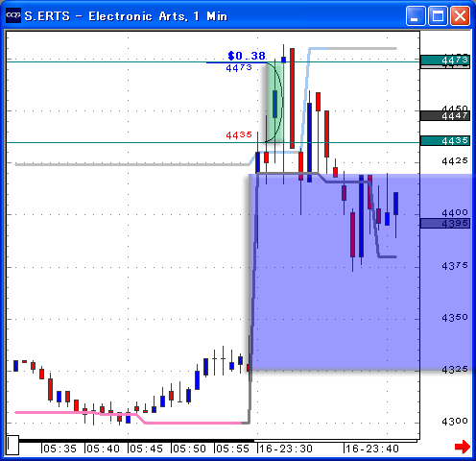476x461 pixels.
Task: Select the 4435 teal price marker
Action: (x=445, y=140)
